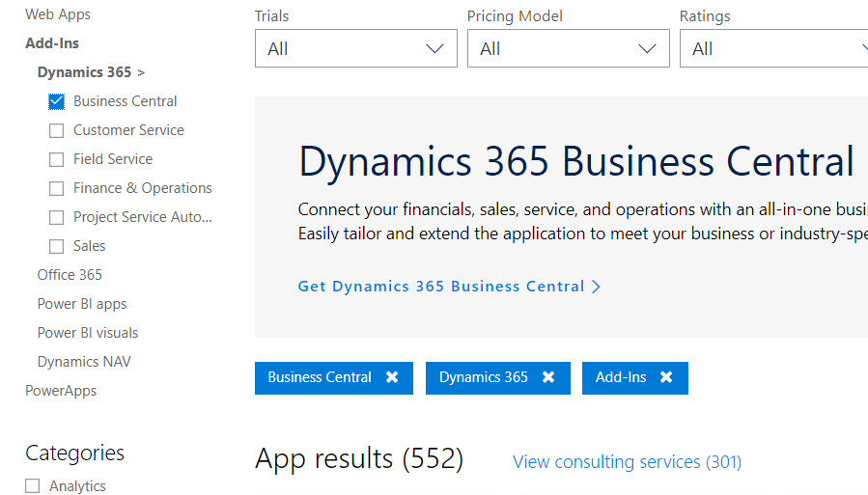Uncheck the Business Central checkbox
The height and width of the screenshot is (495, 868).
pos(56,101)
